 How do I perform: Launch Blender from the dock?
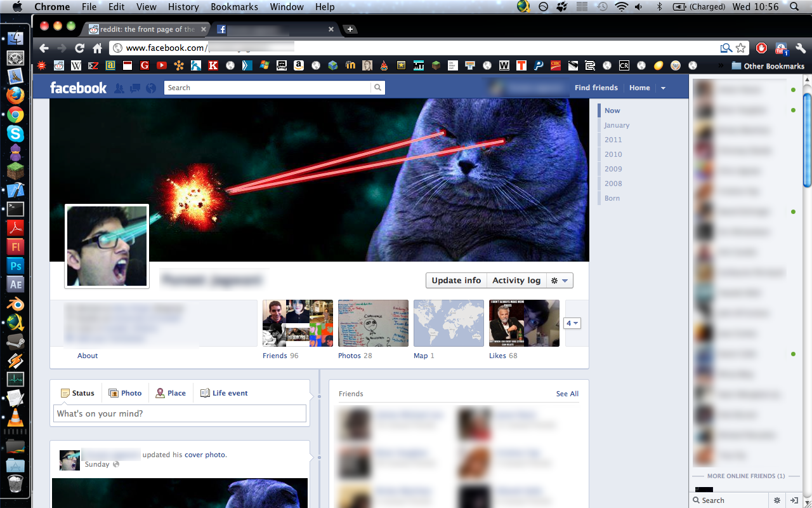15,304
